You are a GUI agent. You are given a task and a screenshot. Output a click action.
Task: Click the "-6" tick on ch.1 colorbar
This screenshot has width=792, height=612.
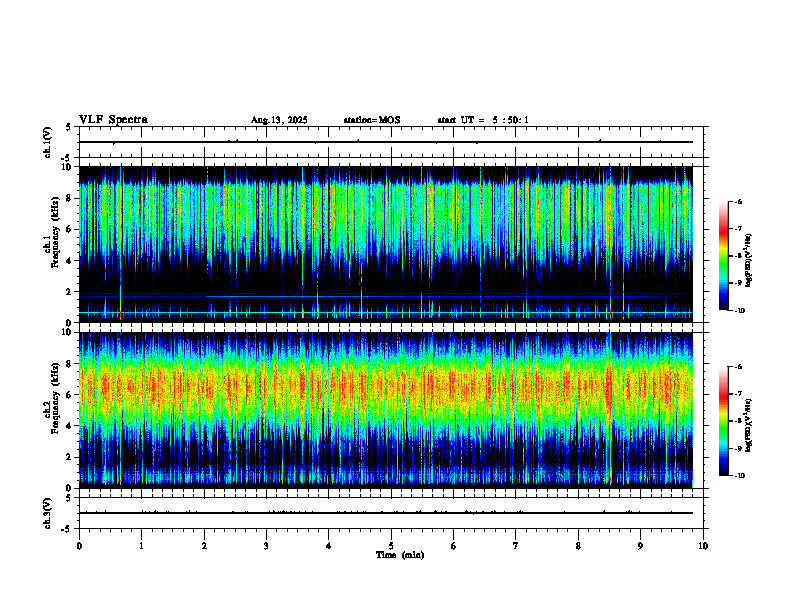pyautogui.click(x=738, y=202)
